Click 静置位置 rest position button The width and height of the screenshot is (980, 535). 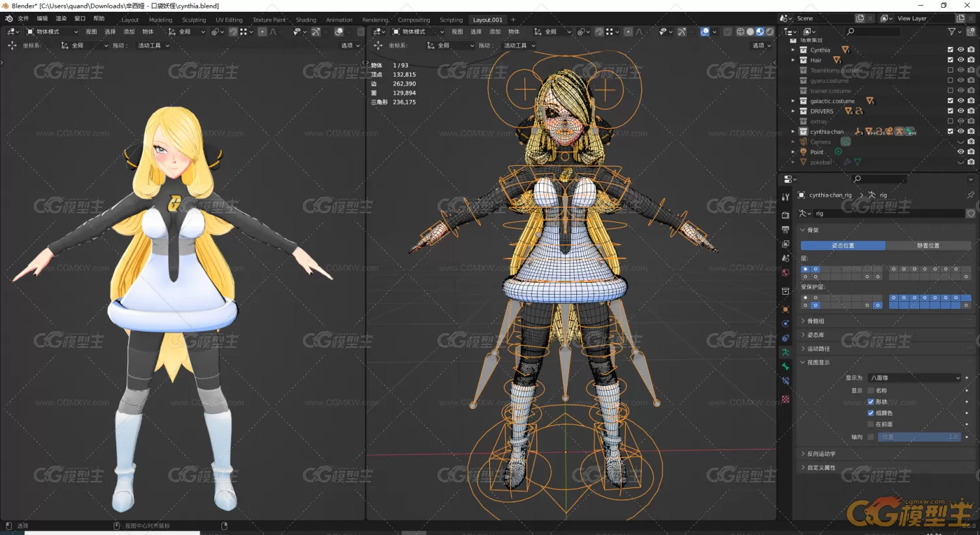coord(928,246)
